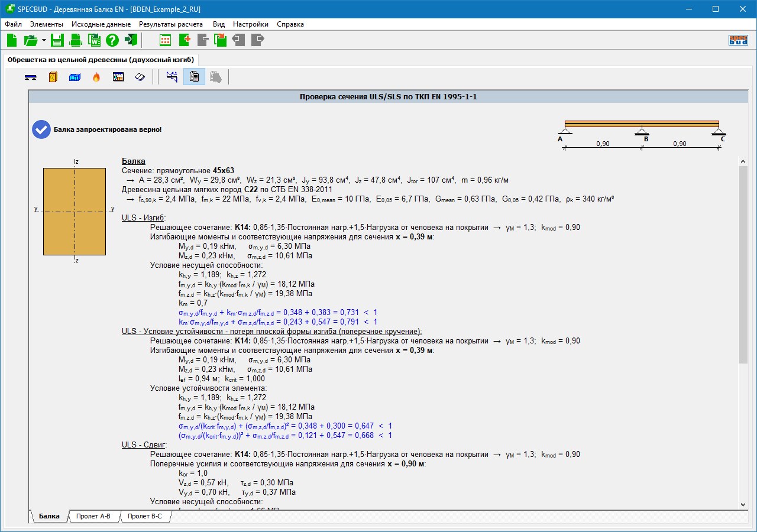Image resolution: width=757 pixels, height=532 pixels.
Task: Click the New file icon
Action: point(12,40)
